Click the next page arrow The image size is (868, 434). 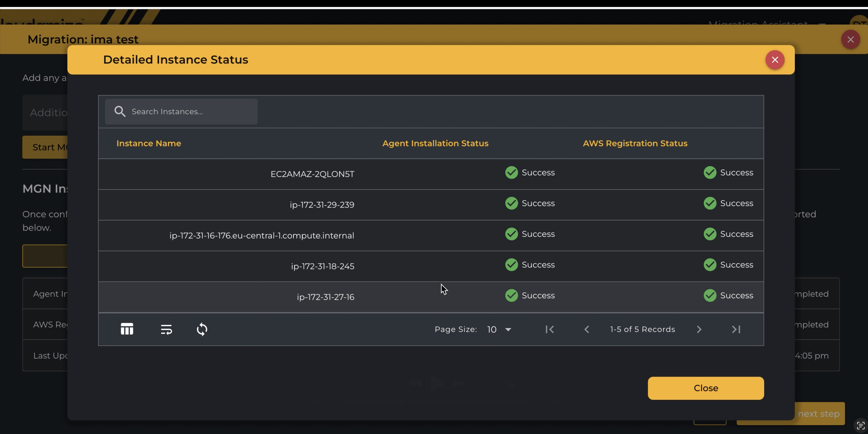coord(699,329)
